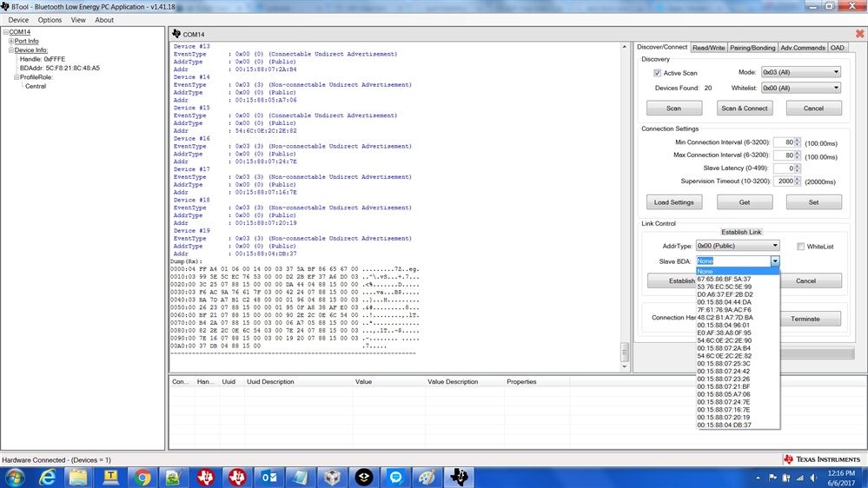
Task: Switch to the Pairing/Bonding tab
Action: 752,48
